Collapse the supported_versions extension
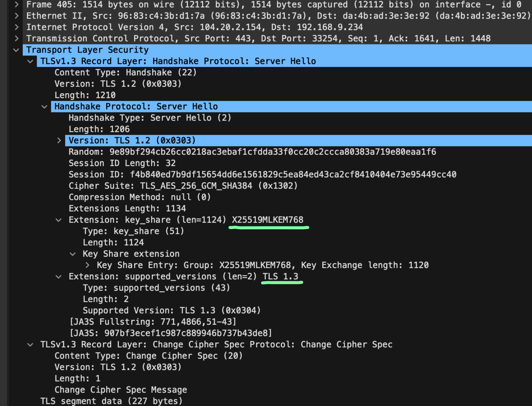Image resolution: width=532 pixels, height=406 pixels. coord(59,276)
